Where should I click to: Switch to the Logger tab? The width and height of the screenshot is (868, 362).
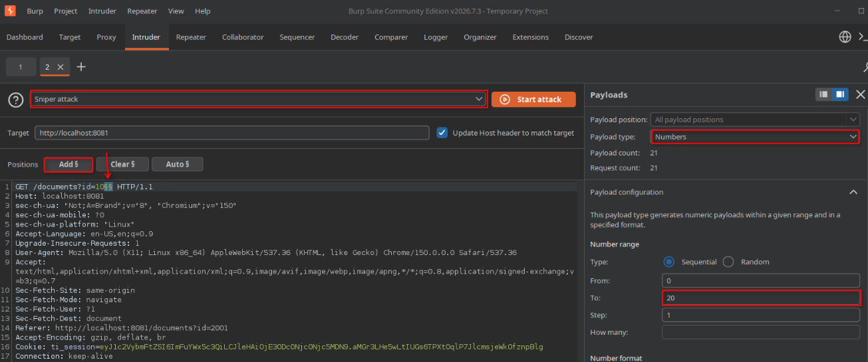pos(436,37)
